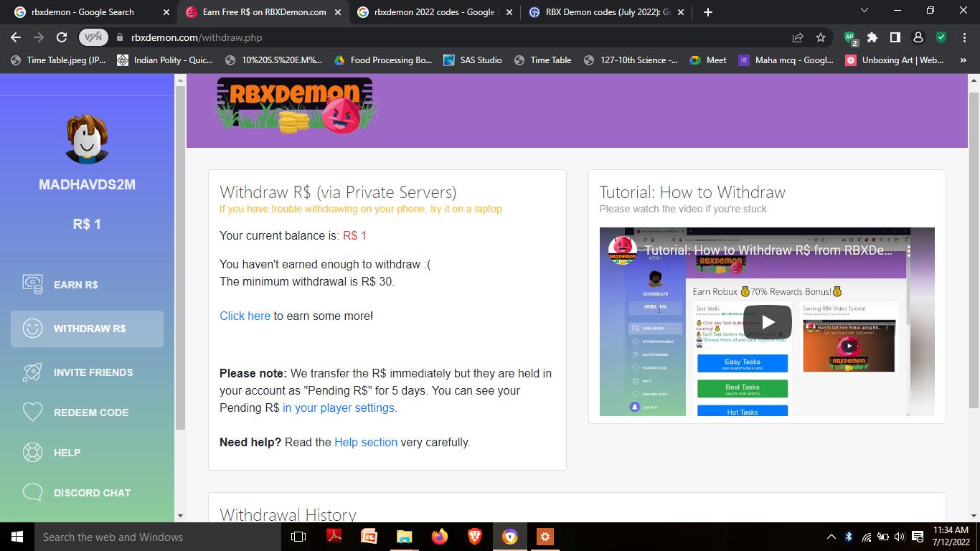Screen dimensions: 980x551
Task: Open the Extensions puzzle icon
Action: tap(872, 37)
